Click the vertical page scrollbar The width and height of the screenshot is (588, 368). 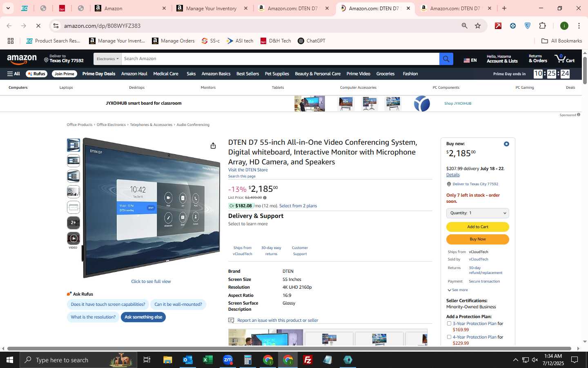coord(585,70)
